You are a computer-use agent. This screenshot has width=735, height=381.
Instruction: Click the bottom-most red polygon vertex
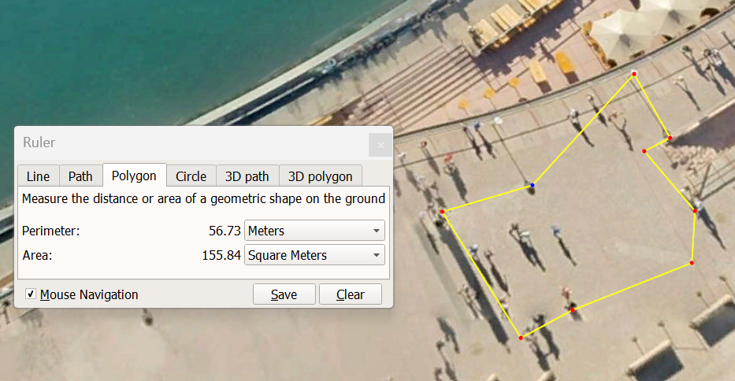pyautogui.click(x=521, y=337)
